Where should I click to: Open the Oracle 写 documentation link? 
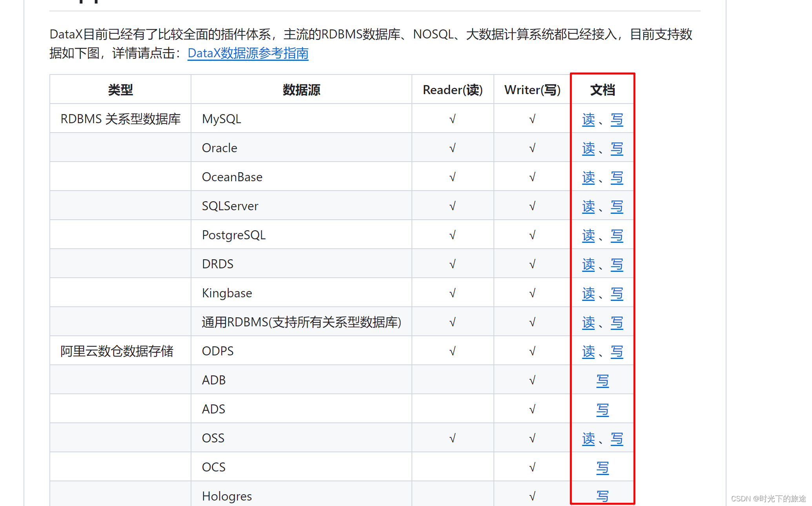617,148
